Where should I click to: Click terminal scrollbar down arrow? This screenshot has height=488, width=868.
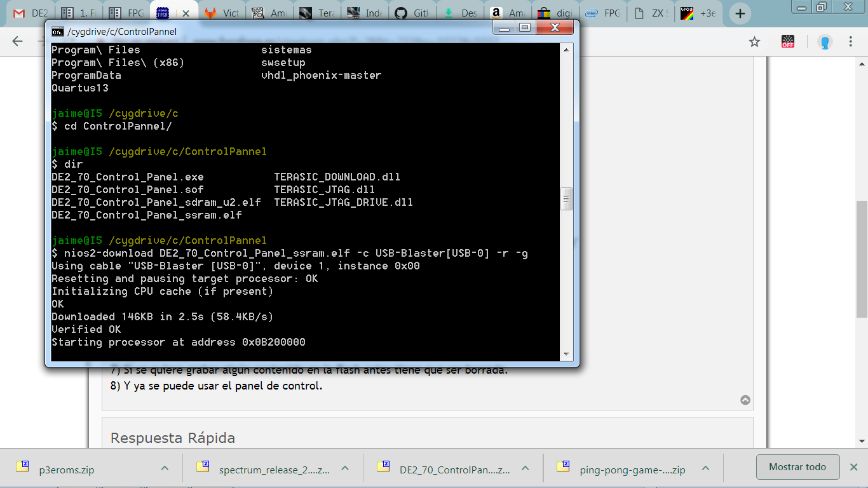click(566, 354)
